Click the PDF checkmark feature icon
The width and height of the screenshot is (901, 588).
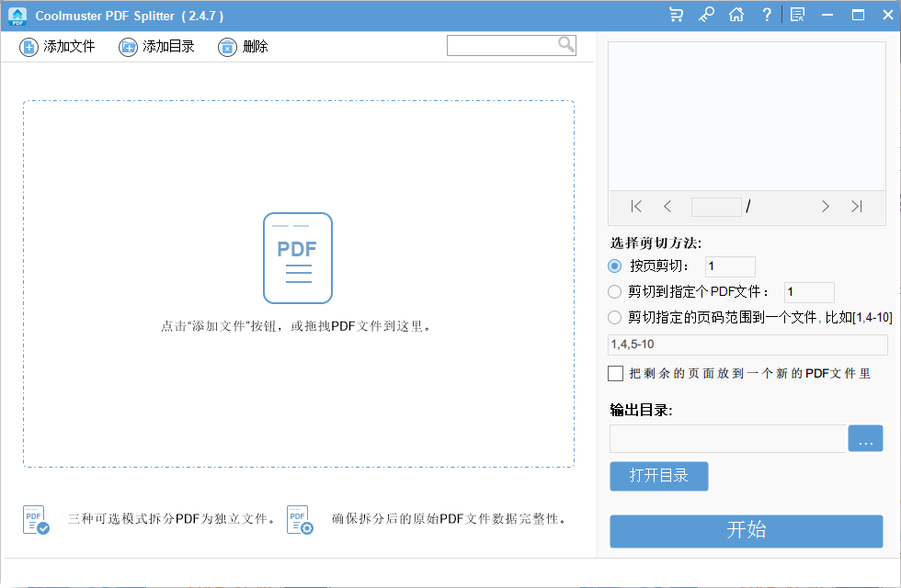36,520
